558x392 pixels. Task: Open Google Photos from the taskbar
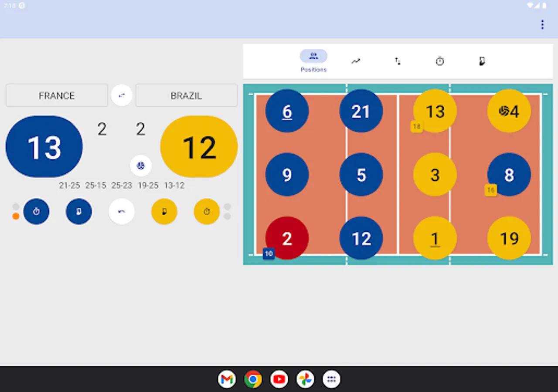click(x=305, y=379)
